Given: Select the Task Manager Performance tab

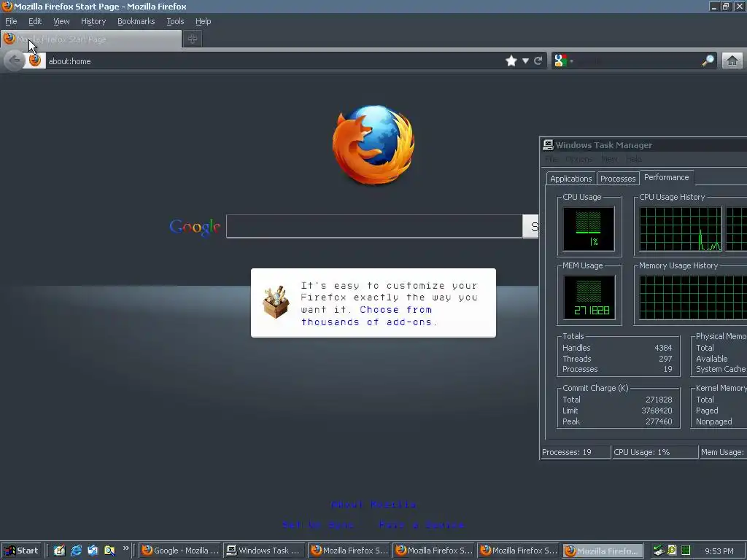Looking at the screenshot, I should tap(667, 177).
